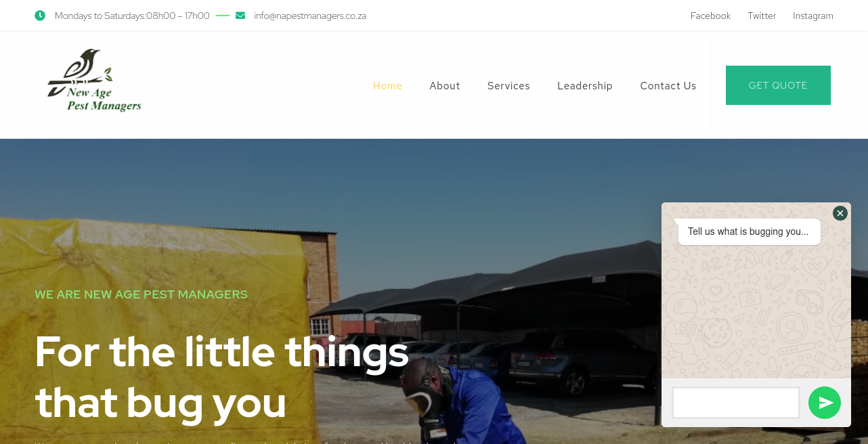Image resolution: width=868 pixels, height=444 pixels.
Task: Visit the Twitter link
Action: (x=762, y=16)
